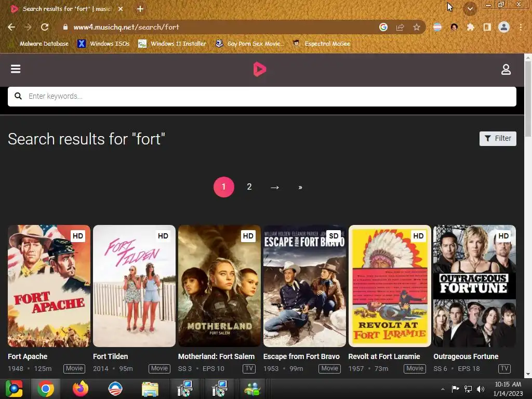
Task: Share this page icon
Action: point(400,27)
